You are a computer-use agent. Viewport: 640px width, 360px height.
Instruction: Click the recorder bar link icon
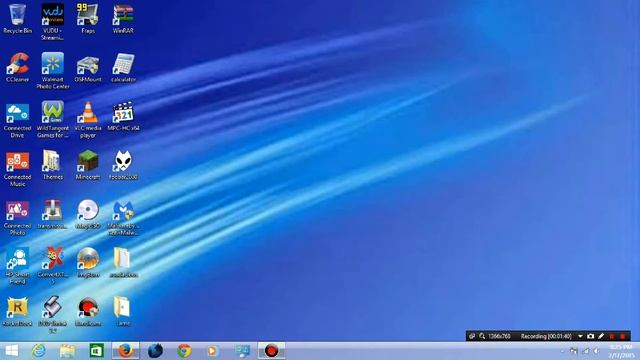(x=472, y=336)
